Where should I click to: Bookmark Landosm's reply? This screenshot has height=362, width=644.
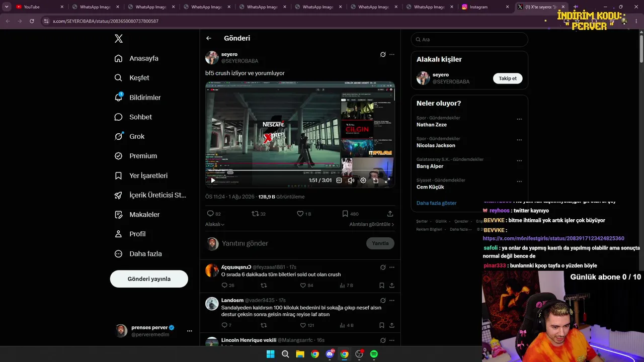coord(382,325)
